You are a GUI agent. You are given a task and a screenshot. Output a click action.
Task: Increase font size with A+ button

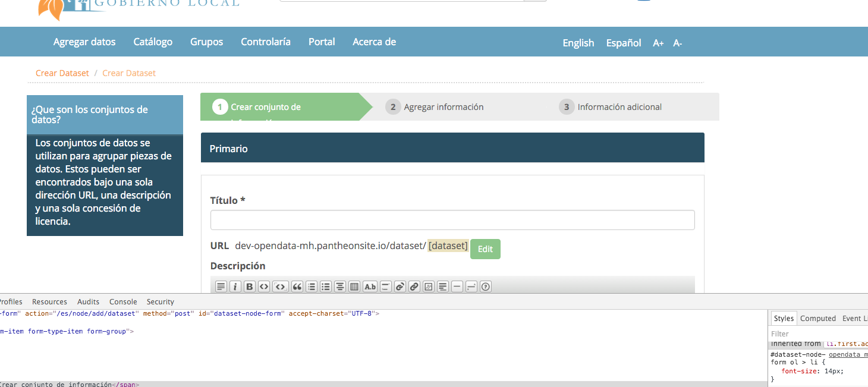click(658, 43)
